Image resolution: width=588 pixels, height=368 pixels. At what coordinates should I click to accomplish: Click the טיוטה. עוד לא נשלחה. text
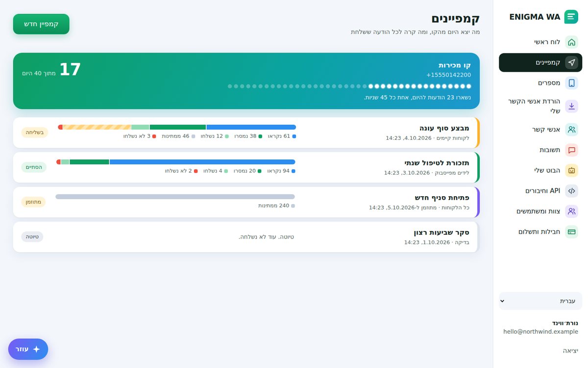click(266, 237)
